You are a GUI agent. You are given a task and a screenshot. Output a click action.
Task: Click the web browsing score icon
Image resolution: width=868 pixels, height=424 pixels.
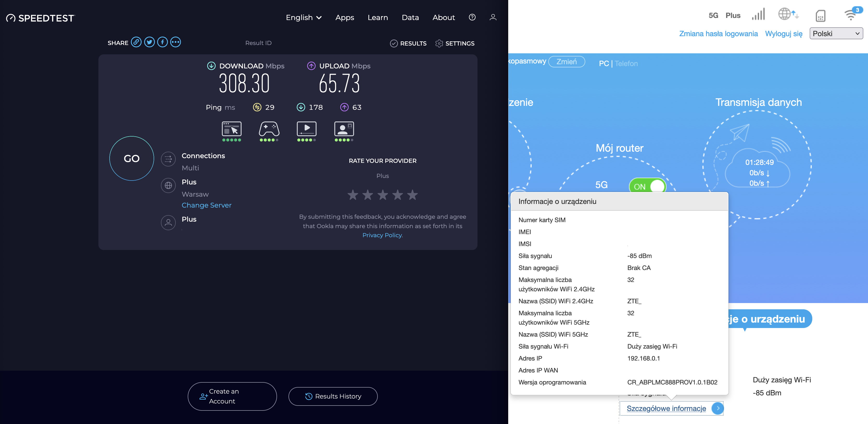coord(231,129)
